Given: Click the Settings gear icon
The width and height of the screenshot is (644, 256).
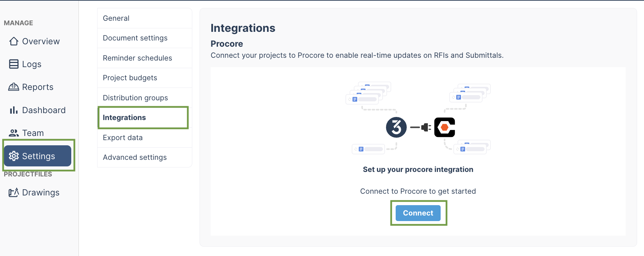Looking at the screenshot, I should 14,156.
